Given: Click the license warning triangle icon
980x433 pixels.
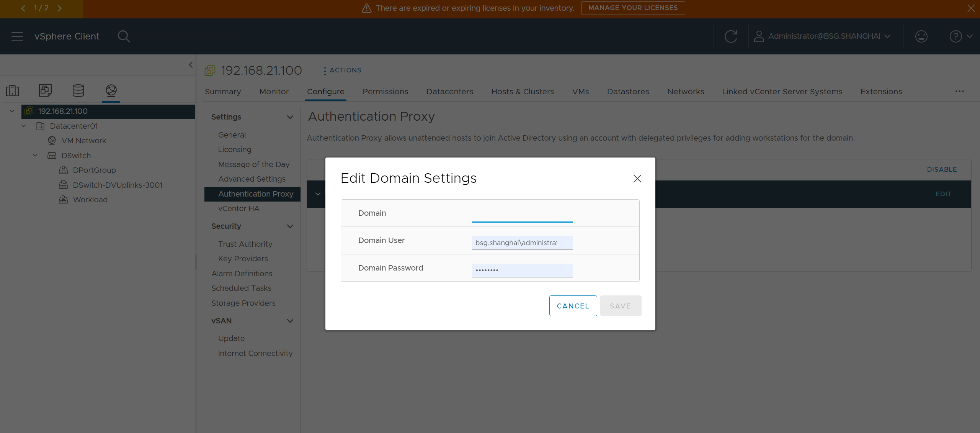Looking at the screenshot, I should pos(366,8).
